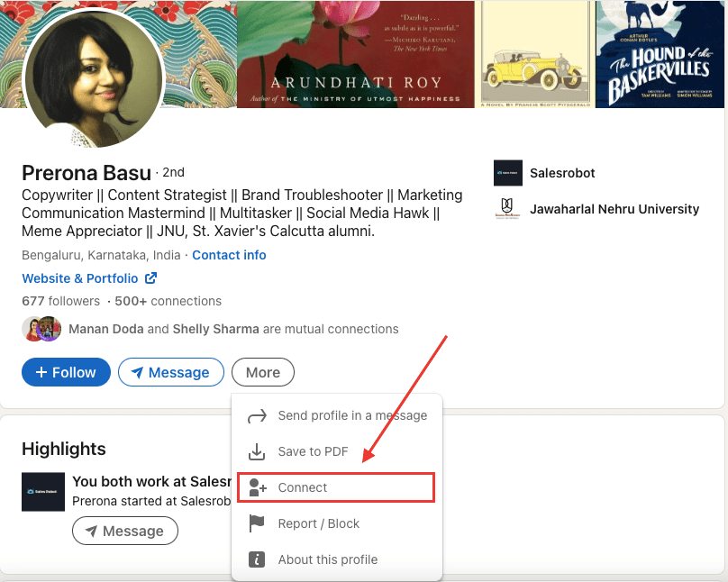Open the More dropdown menu
This screenshot has width=728, height=582.
click(x=262, y=371)
